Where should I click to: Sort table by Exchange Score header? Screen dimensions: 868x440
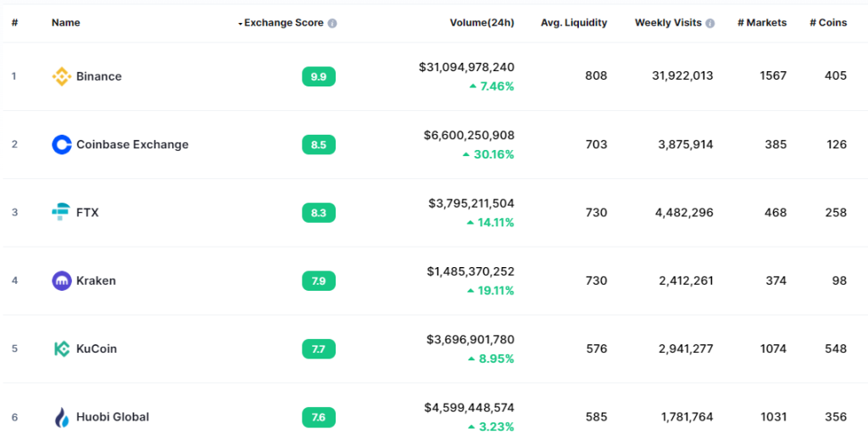(284, 23)
